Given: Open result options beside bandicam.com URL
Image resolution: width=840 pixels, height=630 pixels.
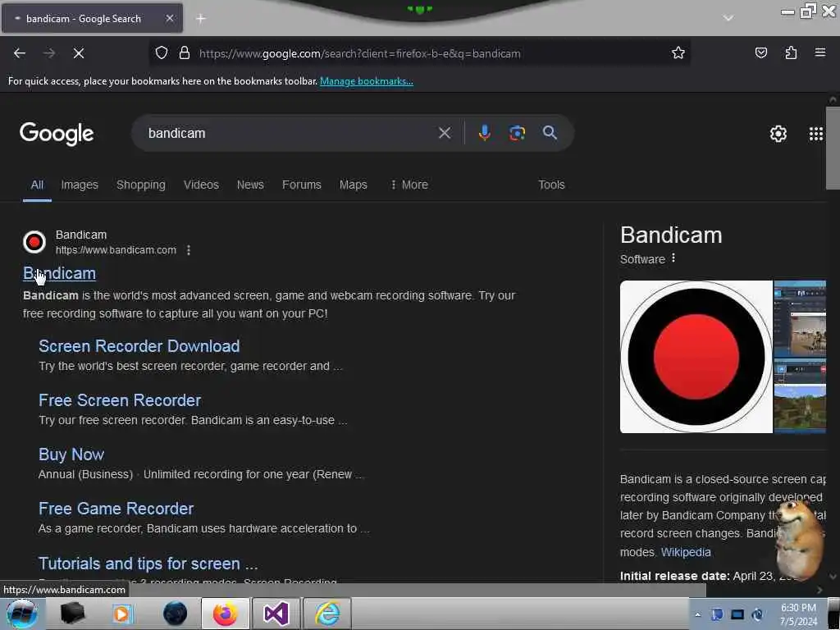Looking at the screenshot, I should coord(188,250).
